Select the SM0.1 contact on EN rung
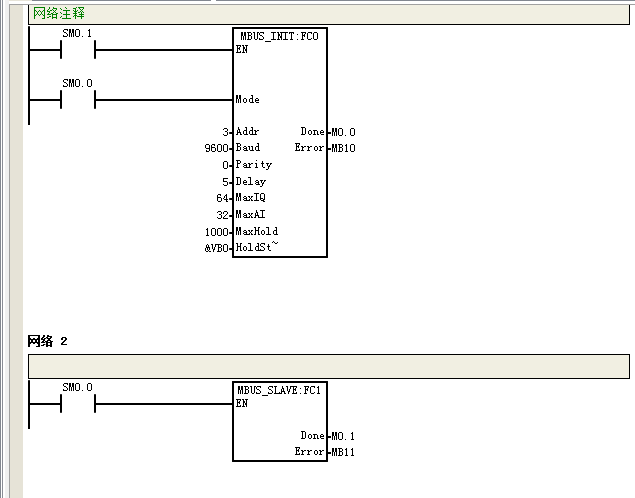Image resolution: width=635 pixels, height=498 pixels. [78, 50]
